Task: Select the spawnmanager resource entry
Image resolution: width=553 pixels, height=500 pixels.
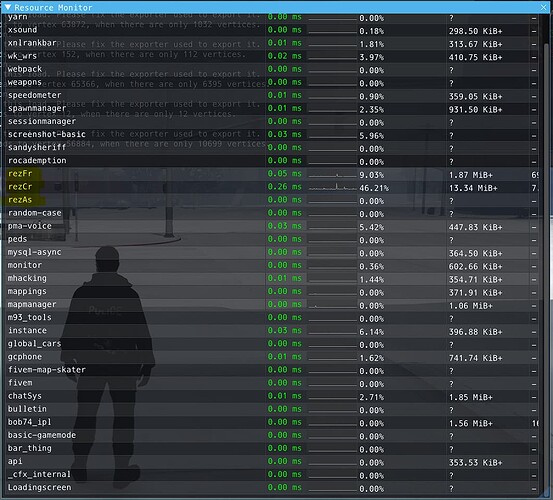Action: tap(37, 108)
